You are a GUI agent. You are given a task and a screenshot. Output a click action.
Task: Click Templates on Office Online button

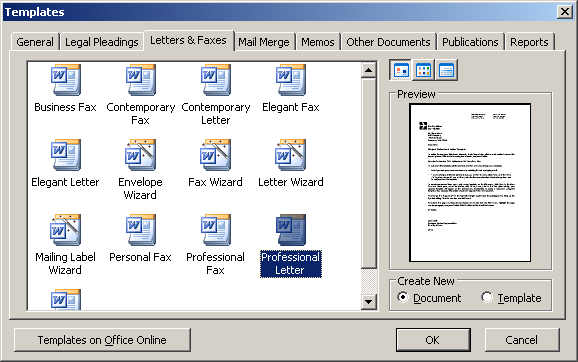pyautogui.click(x=102, y=340)
